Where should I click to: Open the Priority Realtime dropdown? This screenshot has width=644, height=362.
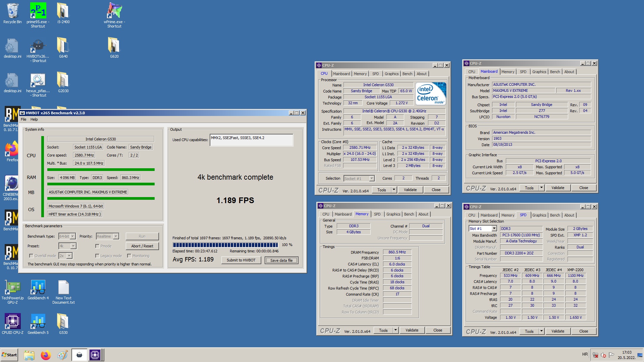(x=116, y=236)
